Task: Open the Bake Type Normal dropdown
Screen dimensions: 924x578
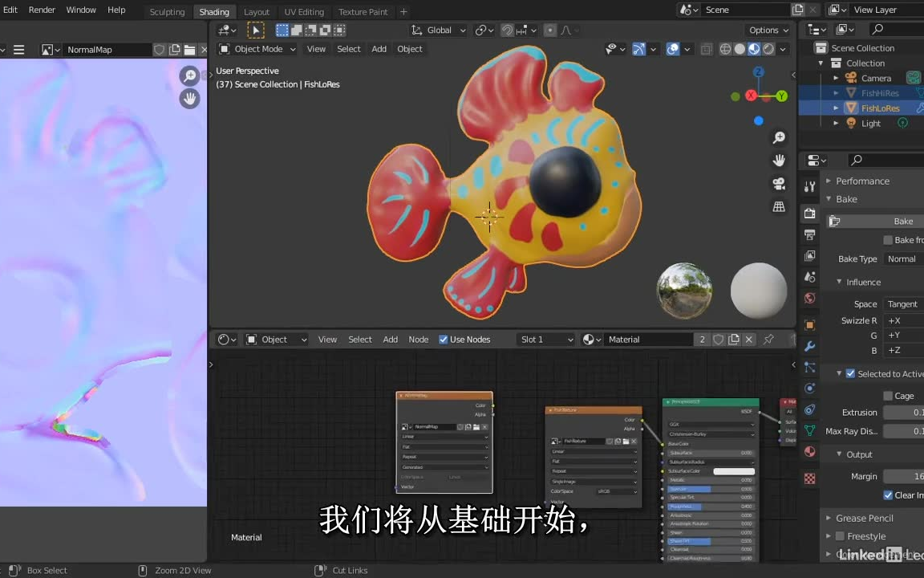Action: (x=902, y=258)
